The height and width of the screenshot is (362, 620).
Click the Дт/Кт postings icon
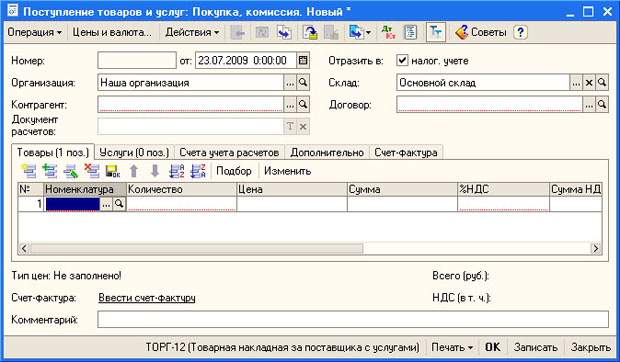[388, 32]
